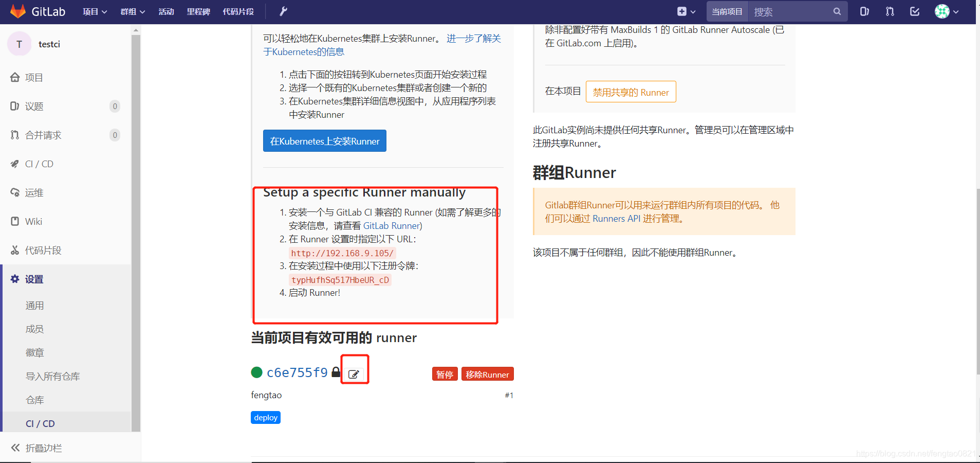Click the GitLab fox logo
This screenshot has width=980, height=463.
19,11
